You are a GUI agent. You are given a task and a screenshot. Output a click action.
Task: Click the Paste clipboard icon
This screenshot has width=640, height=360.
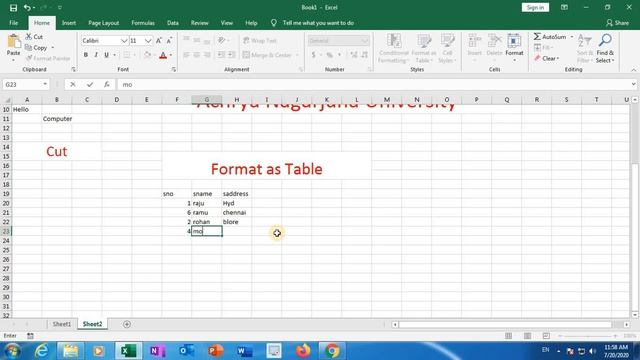coord(13,42)
